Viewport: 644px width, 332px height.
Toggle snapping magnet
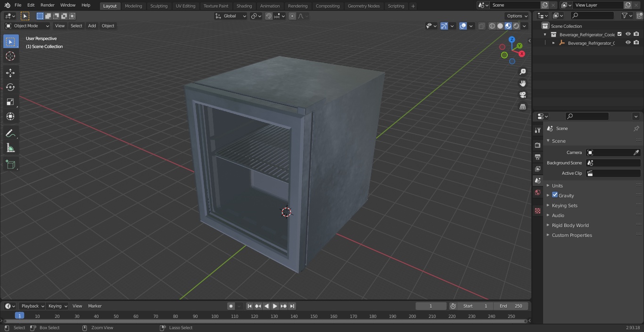tap(269, 16)
